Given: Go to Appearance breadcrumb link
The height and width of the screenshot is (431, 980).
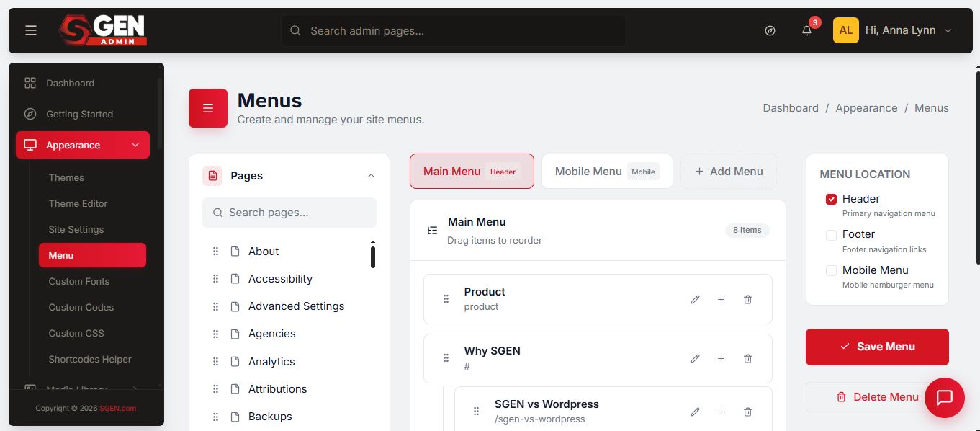Looking at the screenshot, I should click(x=866, y=108).
